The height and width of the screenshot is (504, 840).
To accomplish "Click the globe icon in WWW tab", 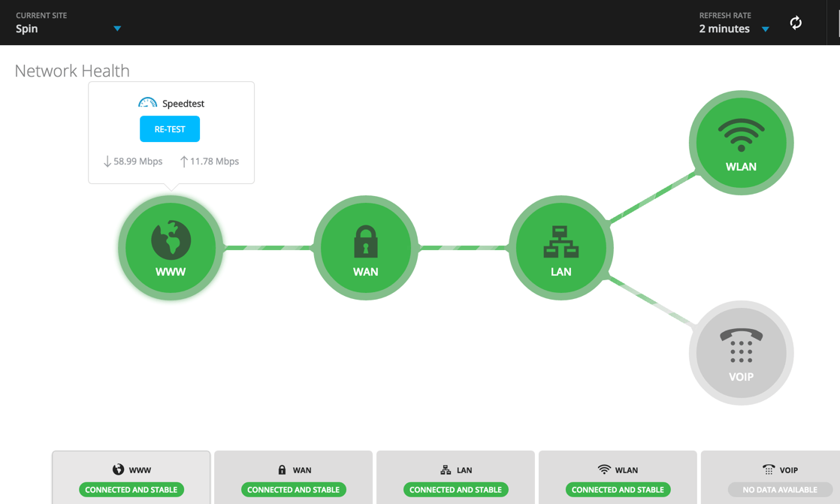I will (x=118, y=469).
